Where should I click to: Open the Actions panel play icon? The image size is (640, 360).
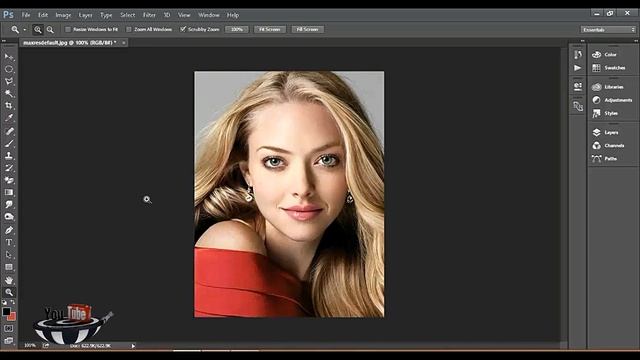578,68
